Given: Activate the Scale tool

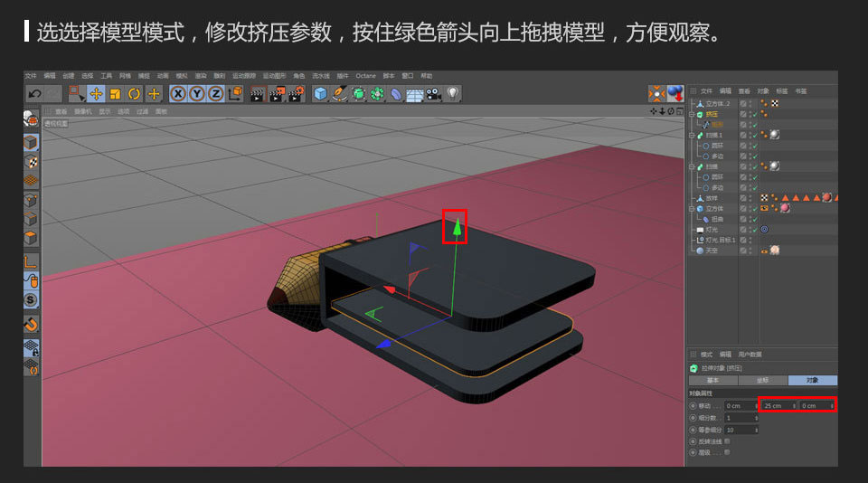Looking at the screenshot, I should [115, 94].
